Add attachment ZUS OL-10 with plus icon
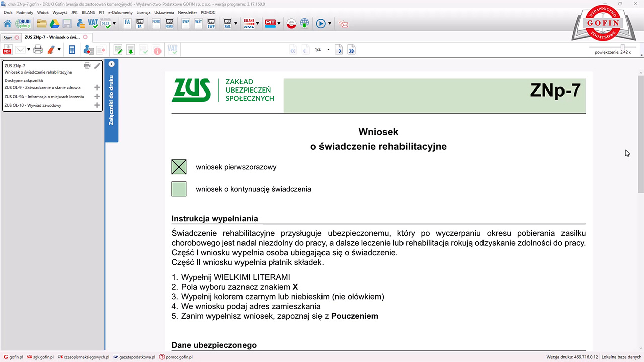The height and width of the screenshot is (362, 644). (x=97, y=105)
